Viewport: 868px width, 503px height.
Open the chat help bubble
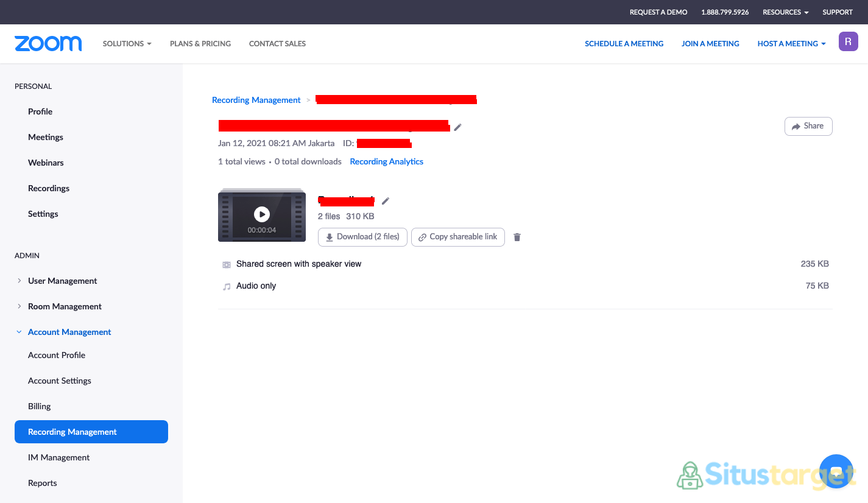836,471
